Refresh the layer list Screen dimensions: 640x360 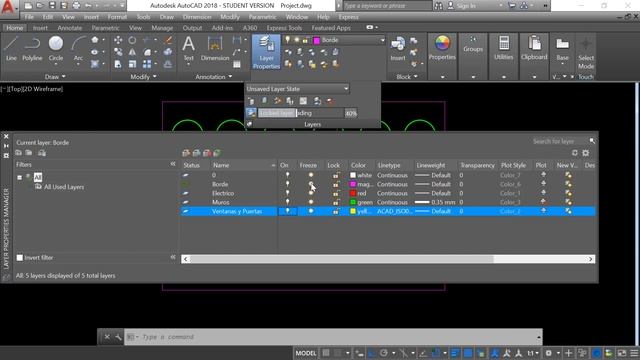click(x=575, y=153)
